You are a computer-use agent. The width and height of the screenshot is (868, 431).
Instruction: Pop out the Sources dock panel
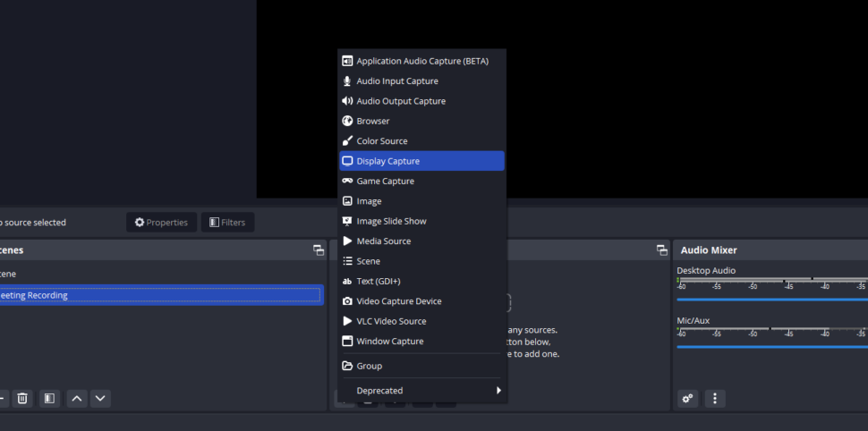tap(662, 250)
